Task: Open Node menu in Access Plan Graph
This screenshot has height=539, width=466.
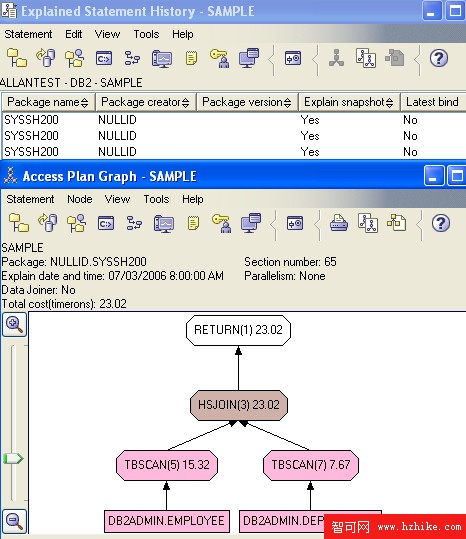Action: click(80, 199)
